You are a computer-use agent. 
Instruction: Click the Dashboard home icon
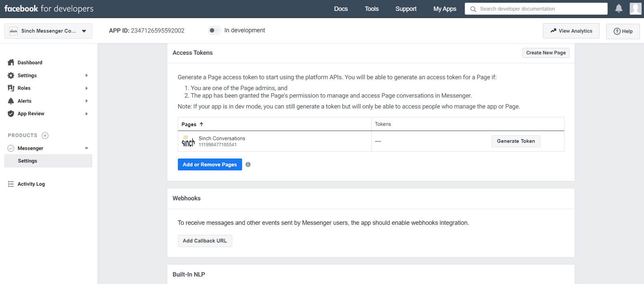[11, 62]
